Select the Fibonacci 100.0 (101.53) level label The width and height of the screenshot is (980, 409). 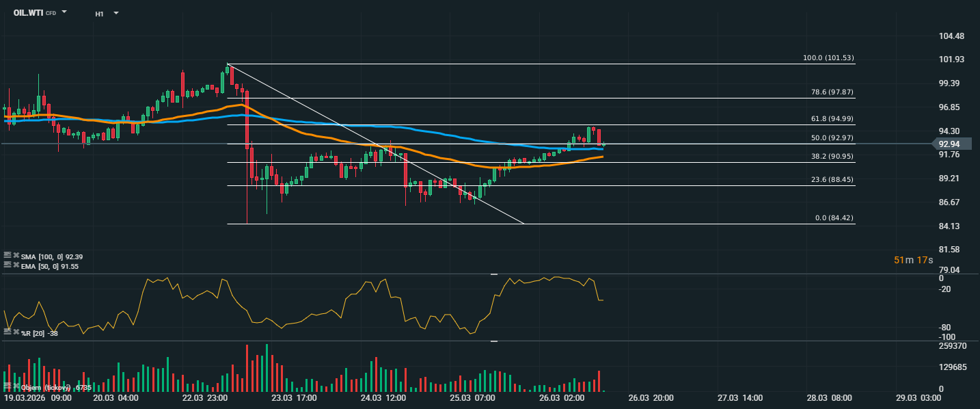point(828,58)
